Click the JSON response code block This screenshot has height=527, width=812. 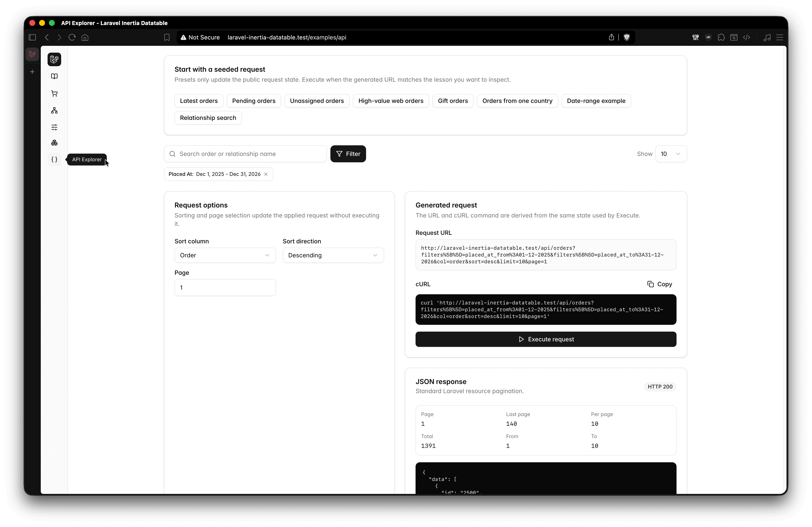pyautogui.click(x=546, y=478)
